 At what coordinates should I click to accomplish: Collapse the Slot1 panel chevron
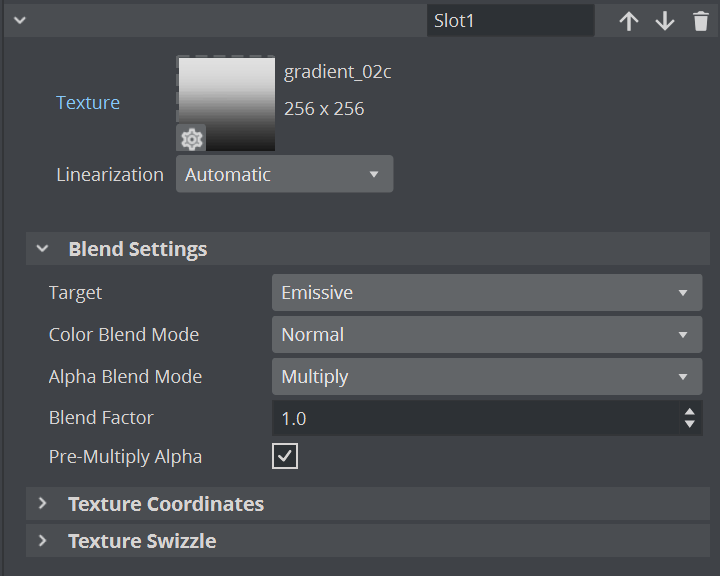point(19,20)
